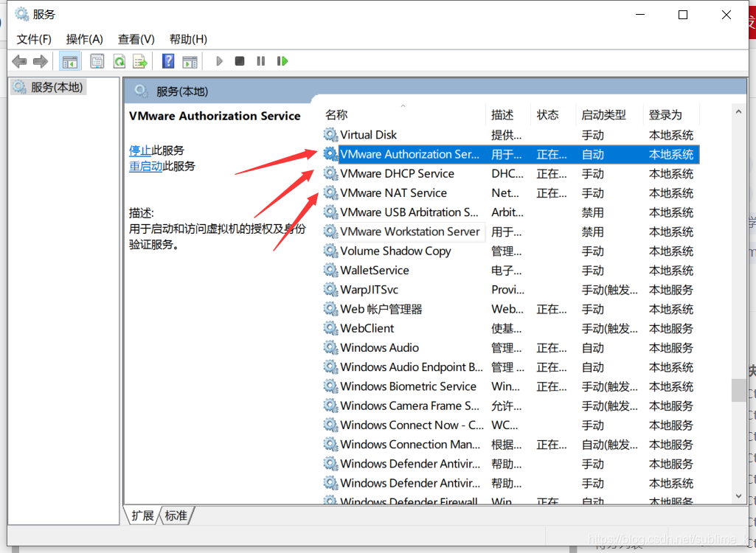Go forward with the toolbar forward arrow
The image size is (756, 553).
[41, 61]
